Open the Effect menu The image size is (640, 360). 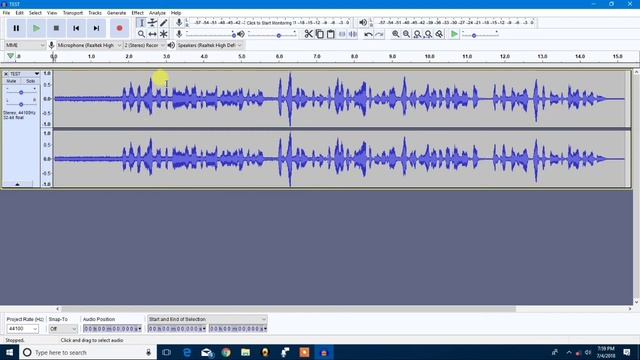point(138,13)
